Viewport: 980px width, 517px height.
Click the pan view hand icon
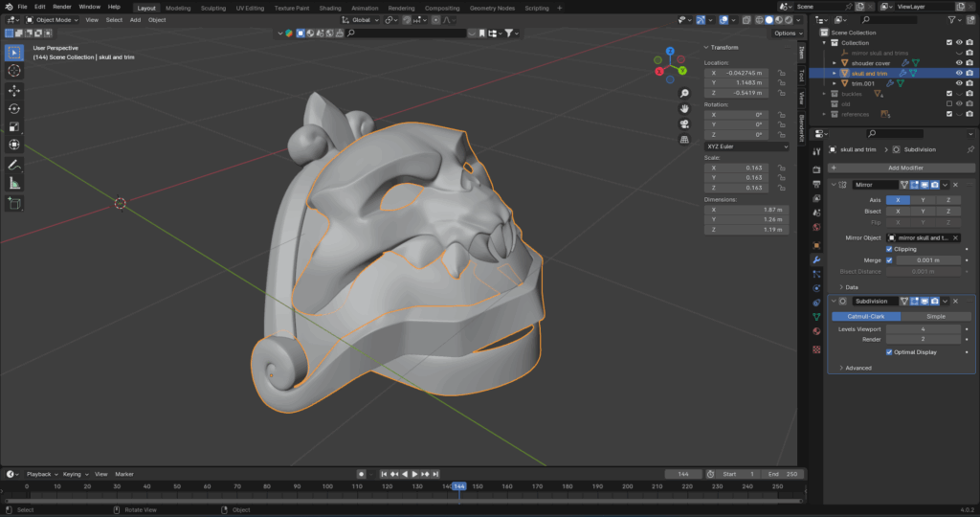pos(684,109)
